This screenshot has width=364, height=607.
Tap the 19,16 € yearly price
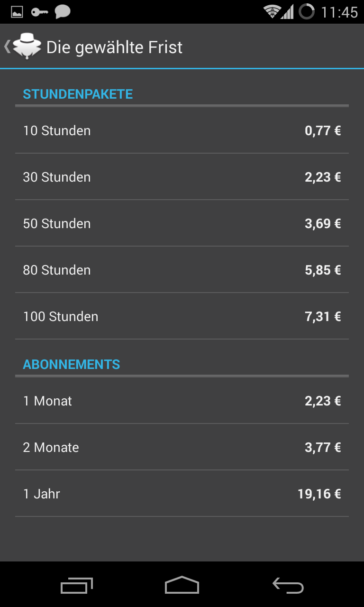click(x=319, y=494)
